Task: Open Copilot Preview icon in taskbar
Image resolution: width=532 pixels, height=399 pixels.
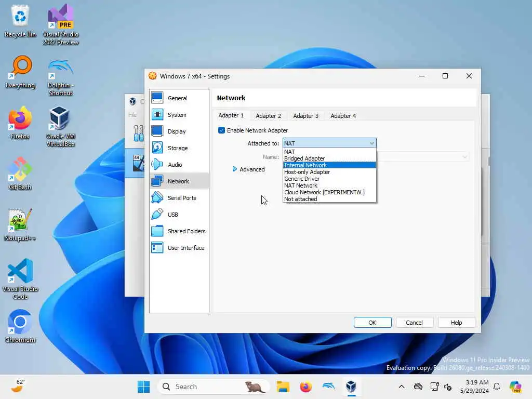Action: point(515,387)
